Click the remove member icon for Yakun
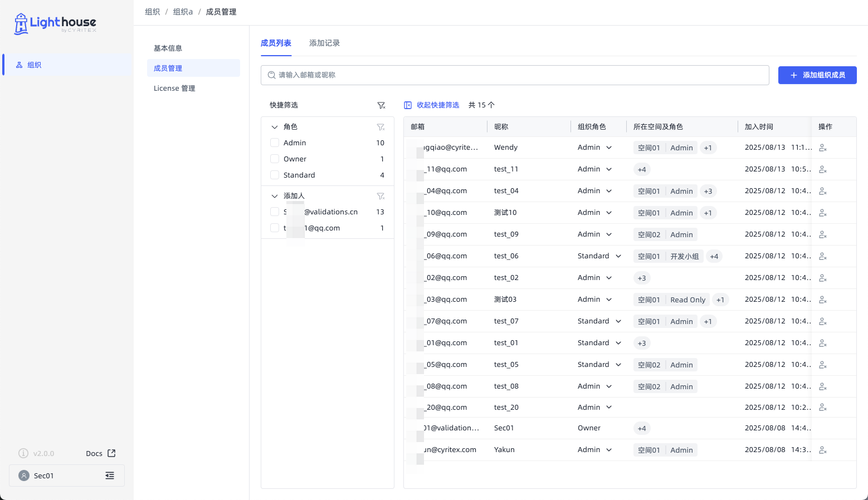 [x=822, y=450]
